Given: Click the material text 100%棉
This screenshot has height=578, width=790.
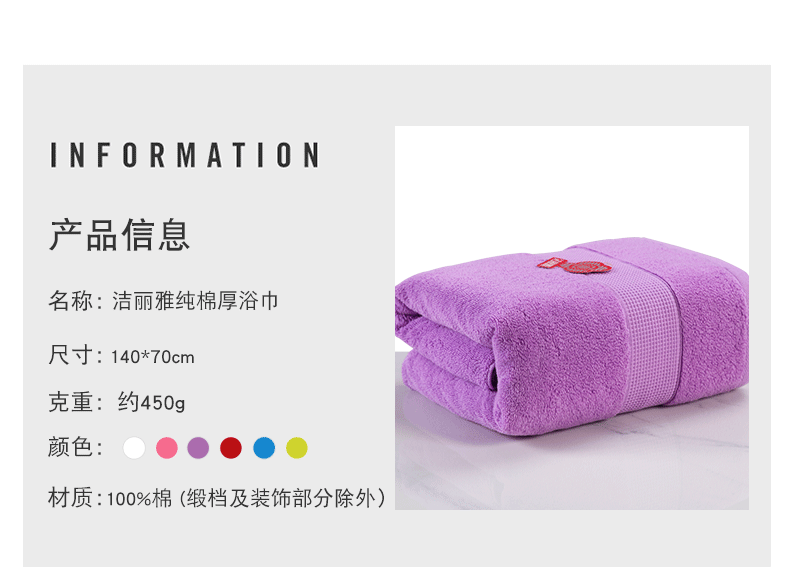Looking at the screenshot, I should [140, 498].
